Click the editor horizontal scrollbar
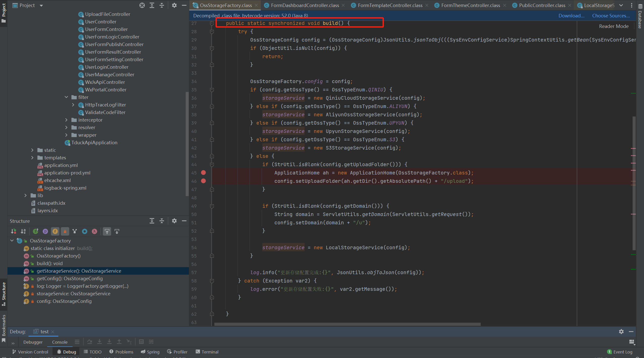This screenshot has width=644, height=358. [347, 324]
